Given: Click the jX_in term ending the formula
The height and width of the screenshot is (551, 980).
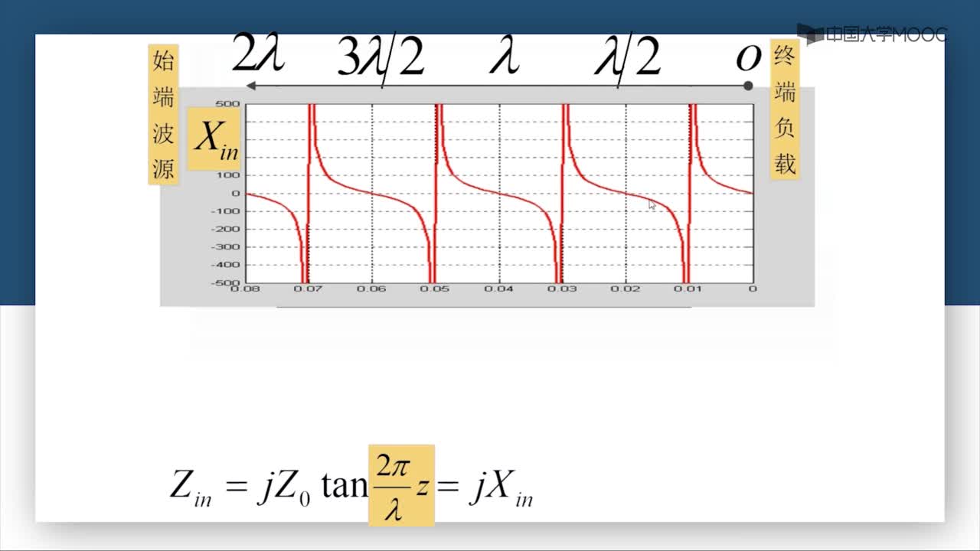Looking at the screenshot, I should tap(501, 489).
